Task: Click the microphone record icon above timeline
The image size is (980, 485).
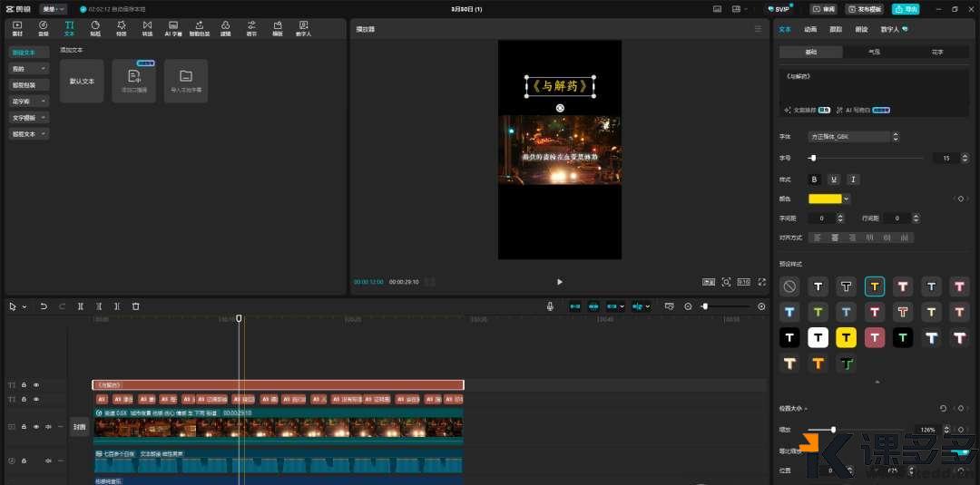Action: pos(550,306)
